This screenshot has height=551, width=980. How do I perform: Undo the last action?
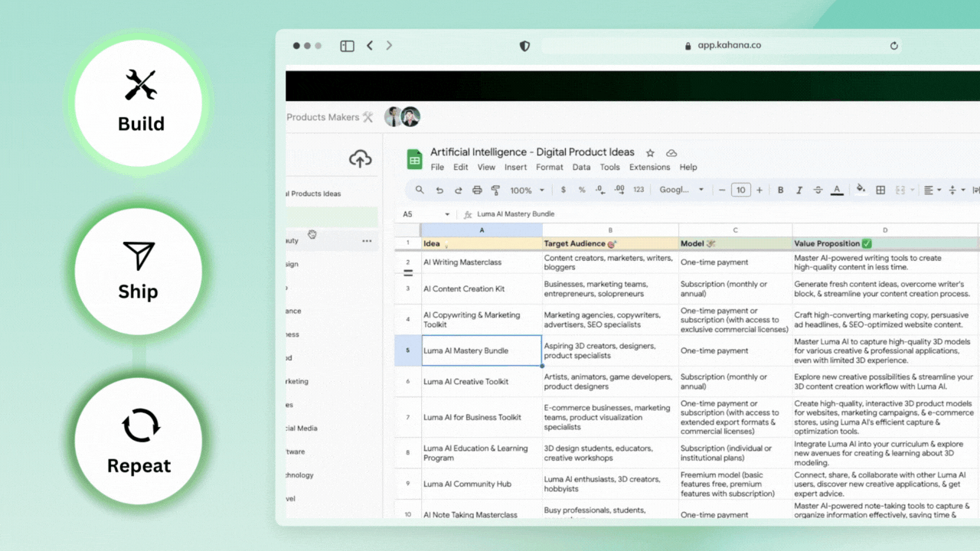[439, 190]
